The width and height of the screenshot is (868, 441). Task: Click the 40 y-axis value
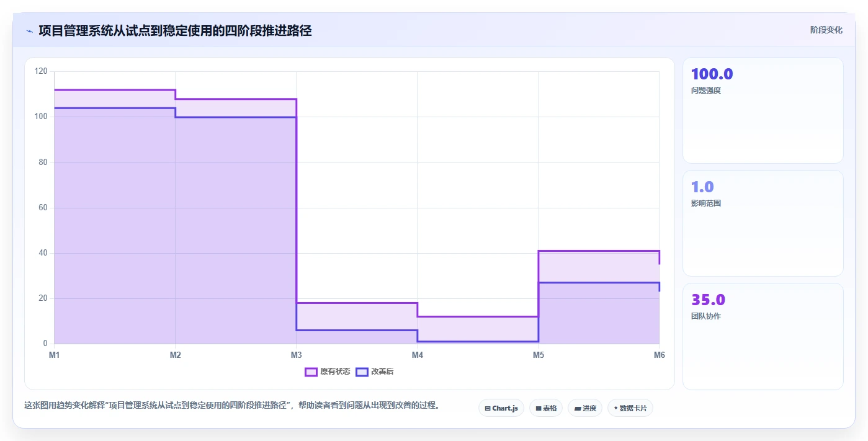[43, 253]
